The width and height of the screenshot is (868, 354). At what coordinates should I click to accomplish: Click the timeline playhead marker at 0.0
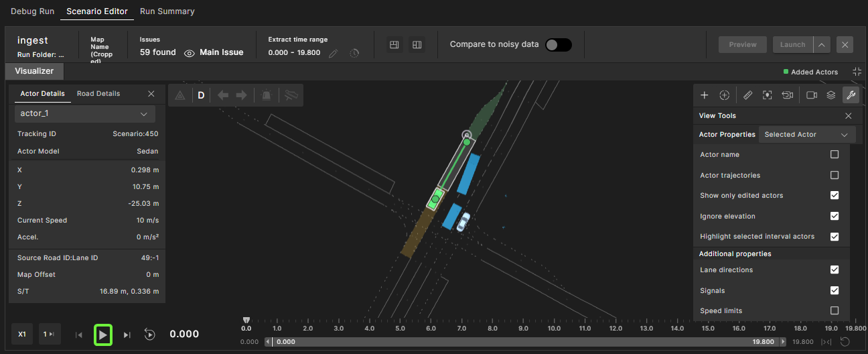tap(246, 320)
